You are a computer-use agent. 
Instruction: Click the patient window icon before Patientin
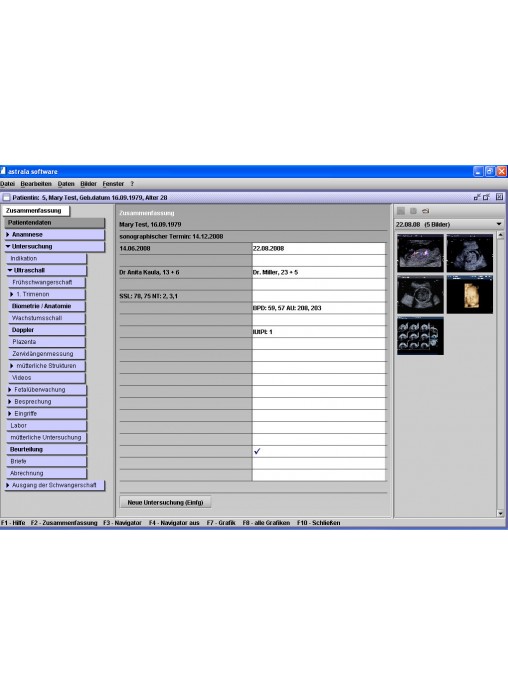[x=6, y=198]
